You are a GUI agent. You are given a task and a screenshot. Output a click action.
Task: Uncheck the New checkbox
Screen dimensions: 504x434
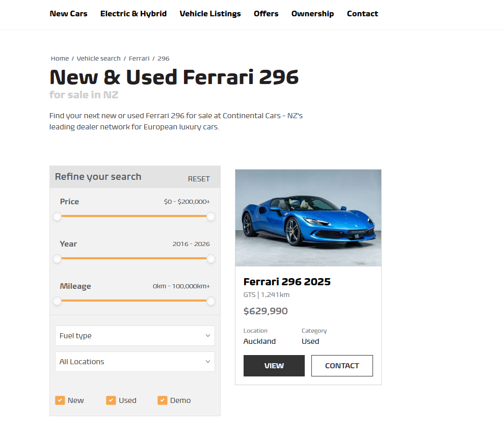pyautogui.click(x=60, y=400)
